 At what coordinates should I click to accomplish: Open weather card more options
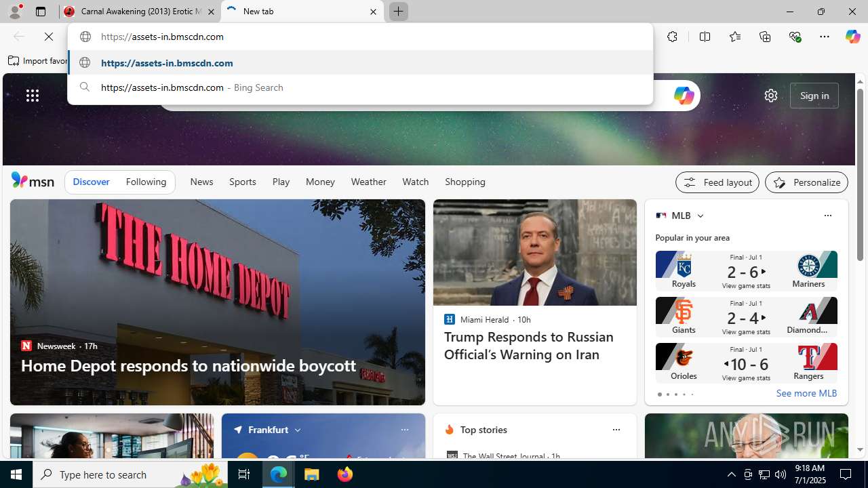[x=404, y=430]
